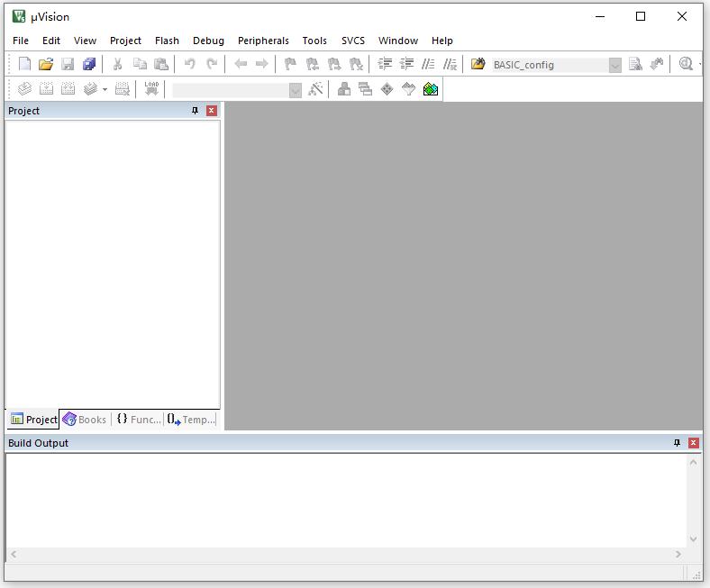Open Manage Project Items icon
Image resolution: width=710 pixels, height=588 pixels.
tap(343, 89)
